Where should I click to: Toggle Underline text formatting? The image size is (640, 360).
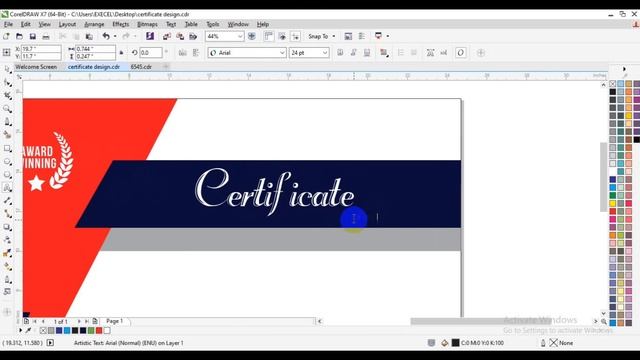pos(367,53)
